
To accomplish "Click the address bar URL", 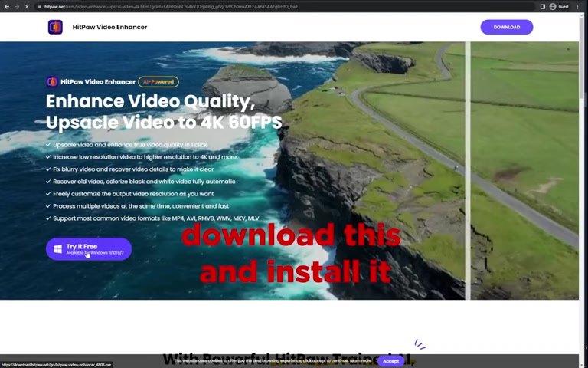I will coord(171,6).
